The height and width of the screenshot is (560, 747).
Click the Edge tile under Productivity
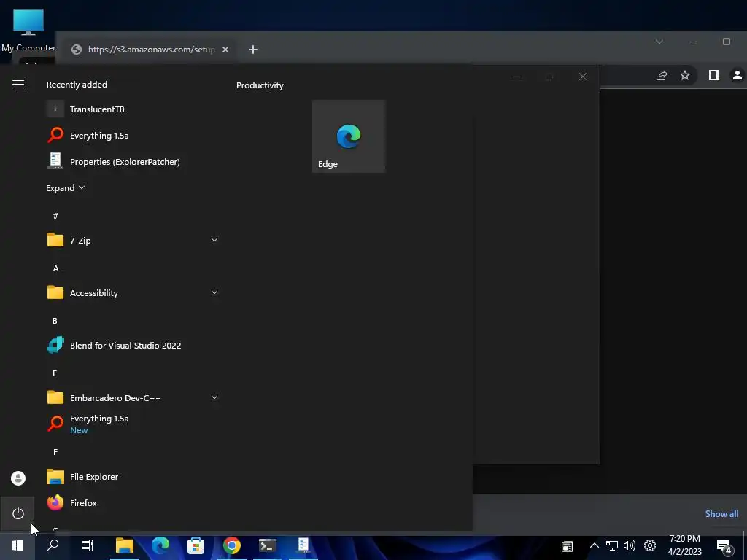click(349, 136)
